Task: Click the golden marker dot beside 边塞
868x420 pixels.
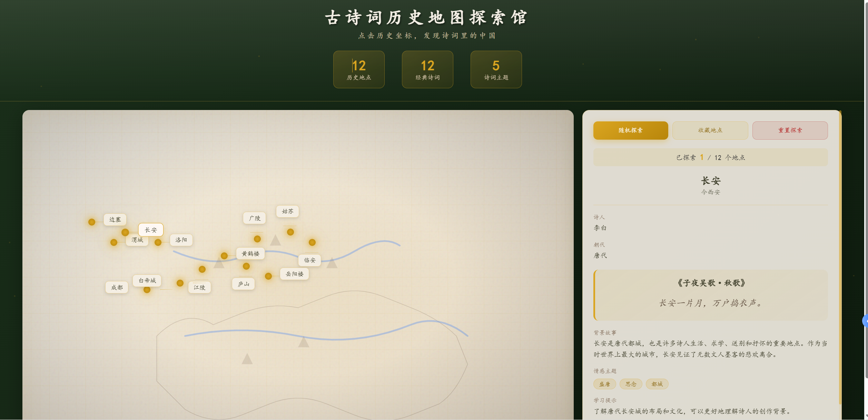Action: (92, 222)
